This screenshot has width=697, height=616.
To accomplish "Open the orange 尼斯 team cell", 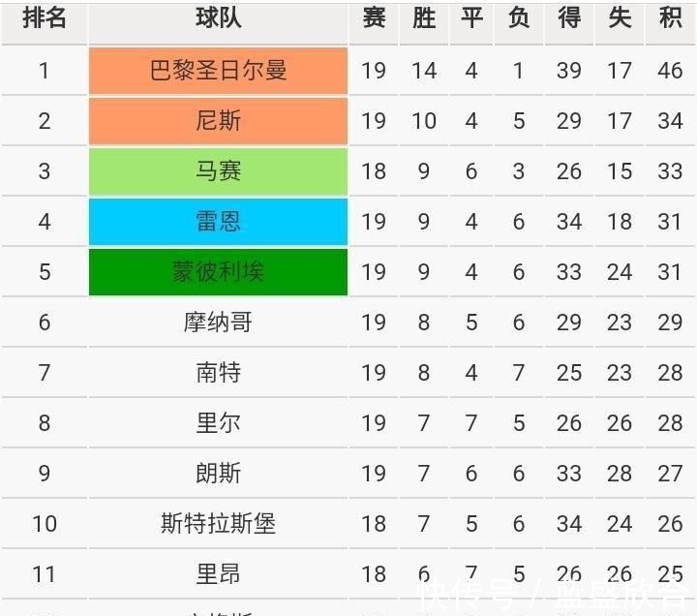I will point(218,121).
